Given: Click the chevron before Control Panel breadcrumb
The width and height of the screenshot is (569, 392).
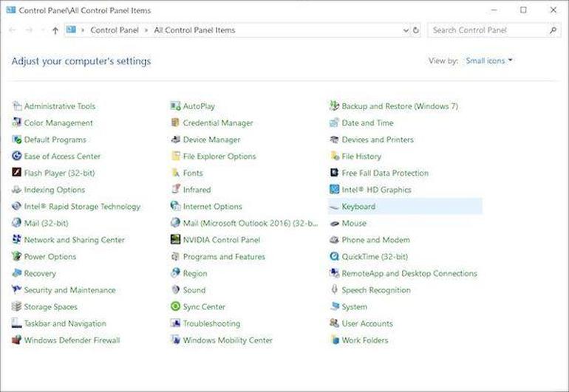Looking at the screenshot, I should pos(82,30).
